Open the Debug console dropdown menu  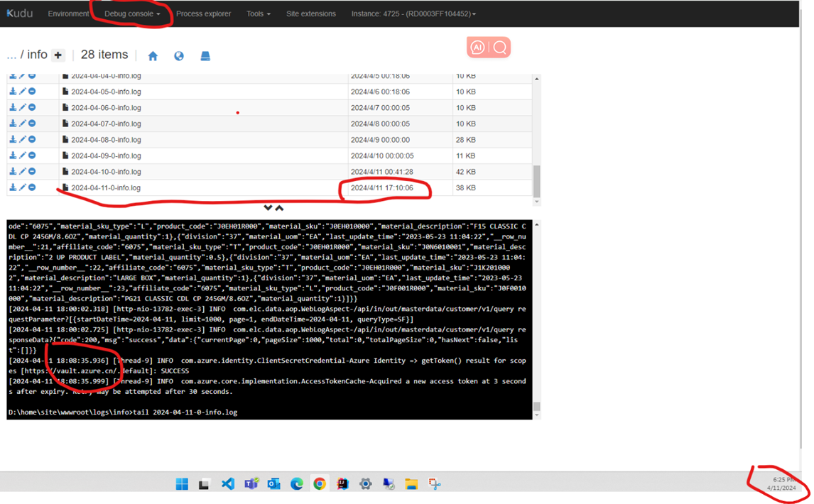point(131,13)
